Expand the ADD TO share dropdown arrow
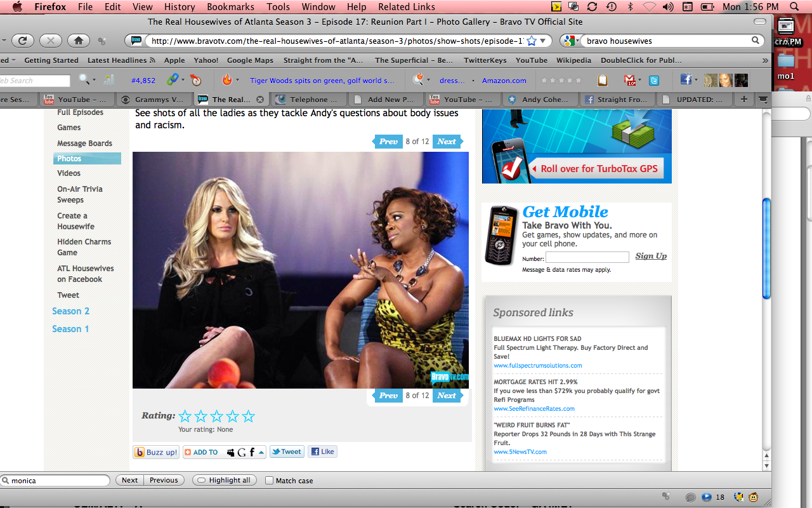The image size is (812, 508). coord(261,452)
